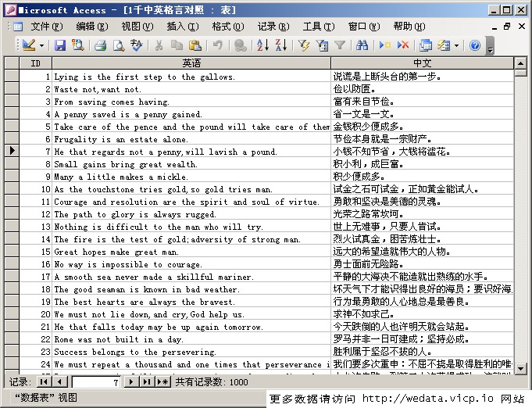Click cell 'Great hopes make great man.'
This screenshot has width=532, height=408.
click(x=191, y=252)
